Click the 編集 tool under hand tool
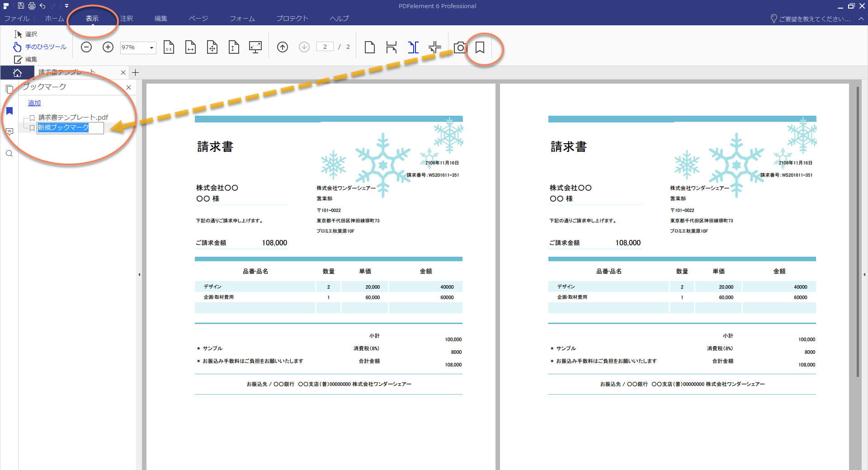This screenshot has width=868, height=470. 26,60
